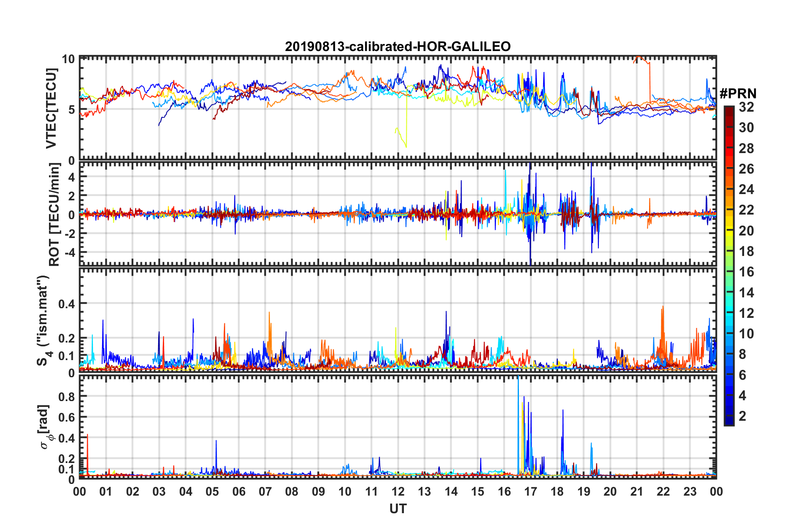Click sigma phi y-tick label 0.8
The image size is (796, 532).
pos(67,396)
